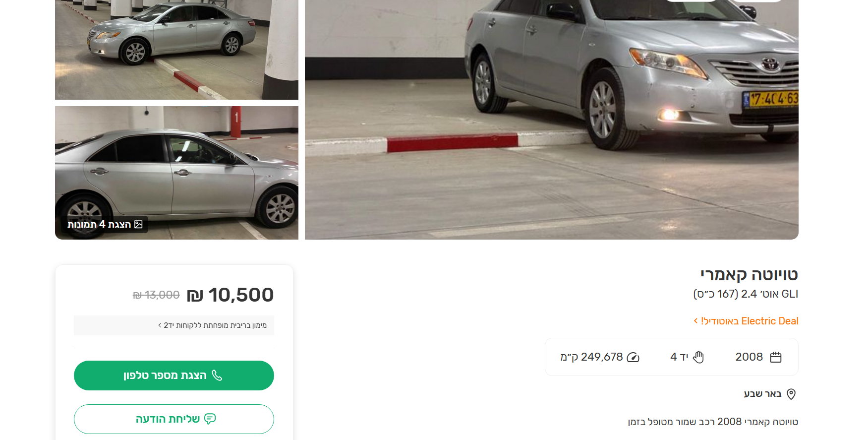Select the top-left front-angle car thumbnail

pyautogui.click(x=176, y=50)
